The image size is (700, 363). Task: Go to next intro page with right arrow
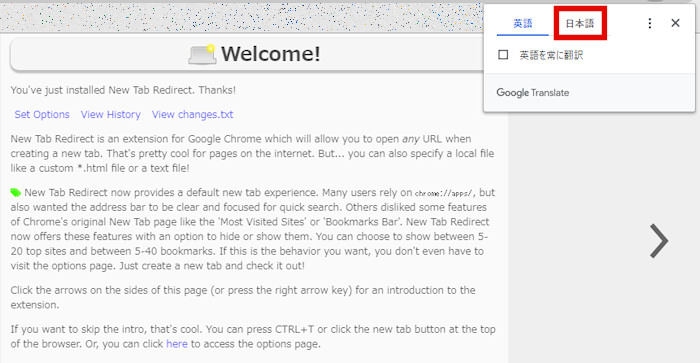pos(659,241)
